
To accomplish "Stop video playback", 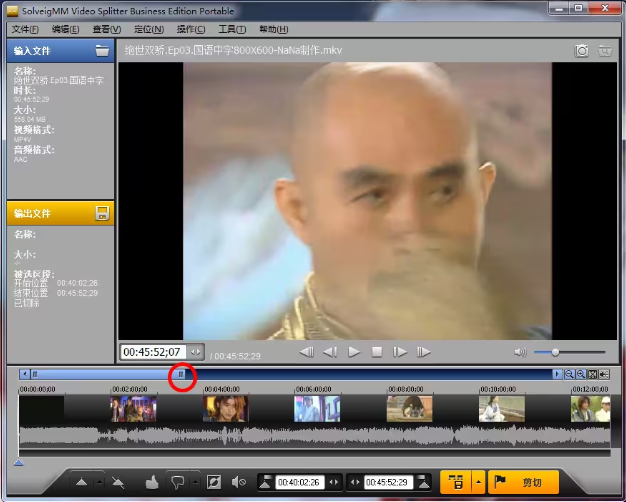I will (x=377, y=352).
